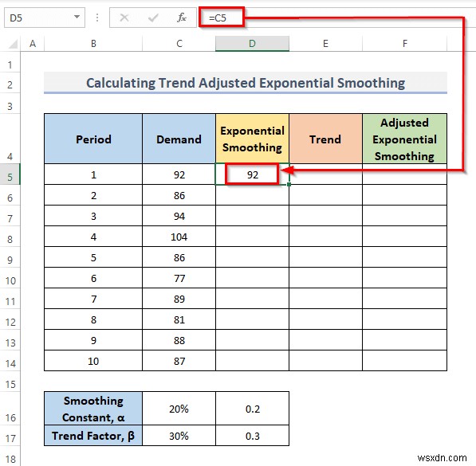Image resolution: width=476 pixels, height=466 pixels.
Task: Select Period cell with value 7
Action: pos(93,299)
